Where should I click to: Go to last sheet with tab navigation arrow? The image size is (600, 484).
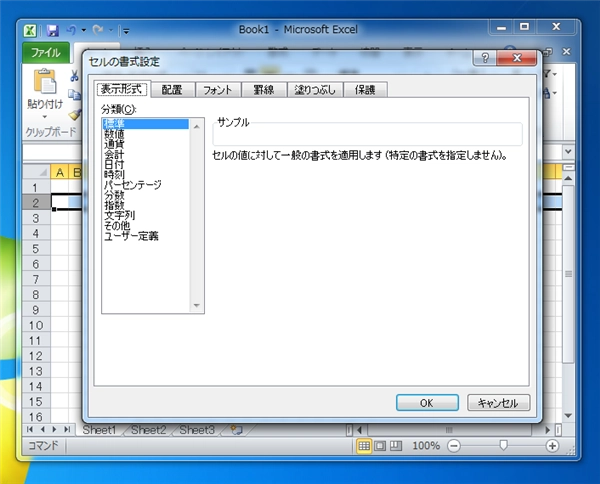tap(67, 430)
